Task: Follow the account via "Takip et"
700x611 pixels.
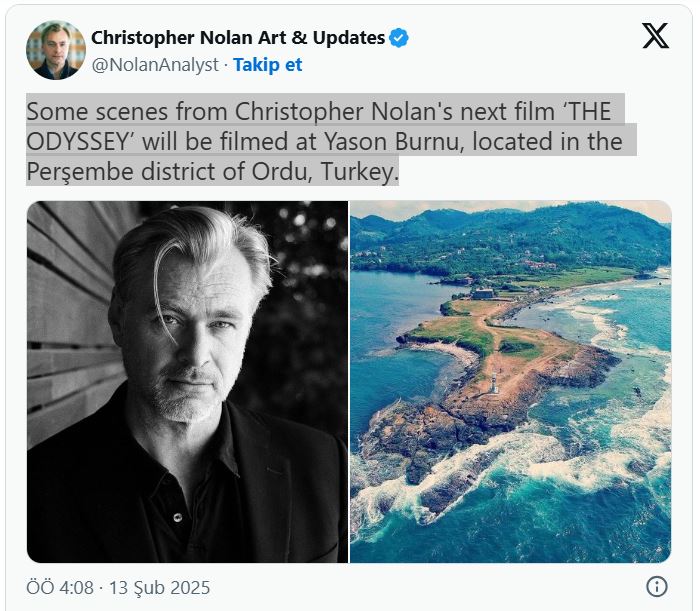Action: 268,65
